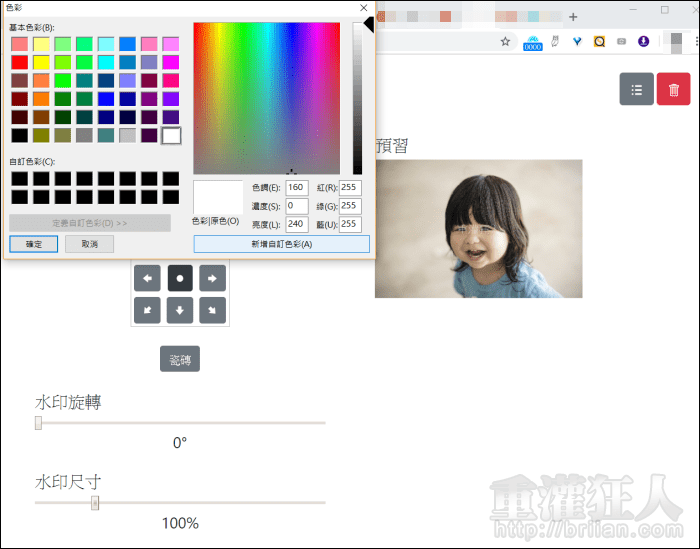
Task: Click the purple download extension icon
Action: [643, 42]
